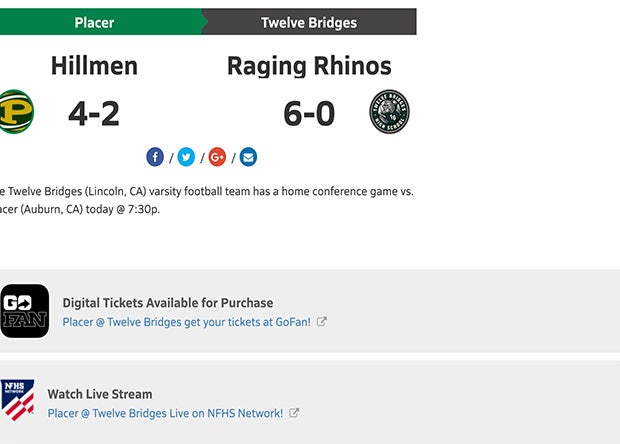Screen dimensions: 620x444
Task: Click external-link icon beside GoFan tickets link
Action: pyautogui.click(x=322, y=322)
